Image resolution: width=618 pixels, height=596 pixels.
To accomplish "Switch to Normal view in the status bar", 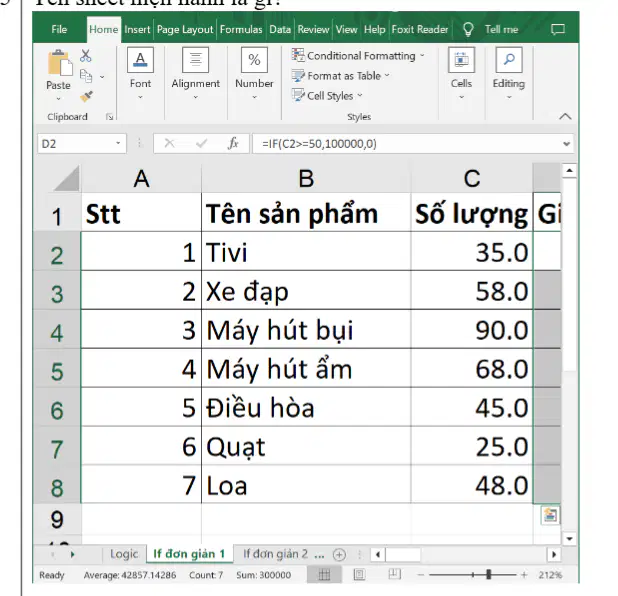I will pyautogui.click(x=324, y=575).
